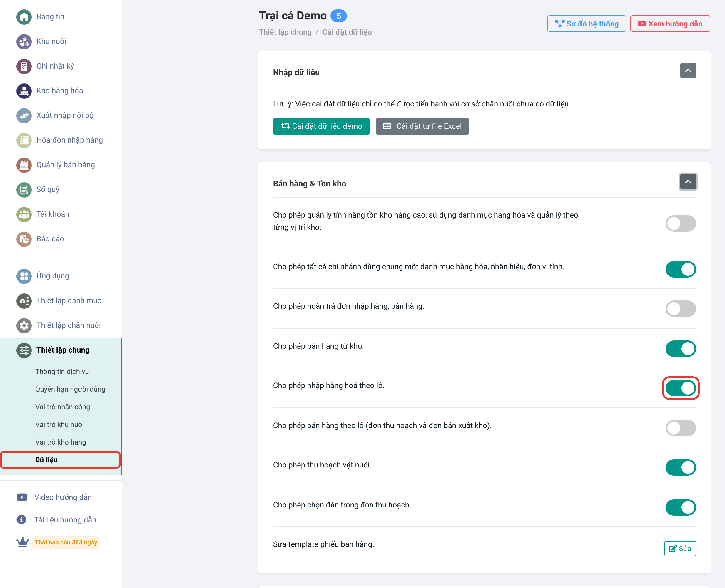Collapse the Nhập dữ liệu section
Image resolution: width=725 pixels, height=588 pixels.
pos(688,71)
